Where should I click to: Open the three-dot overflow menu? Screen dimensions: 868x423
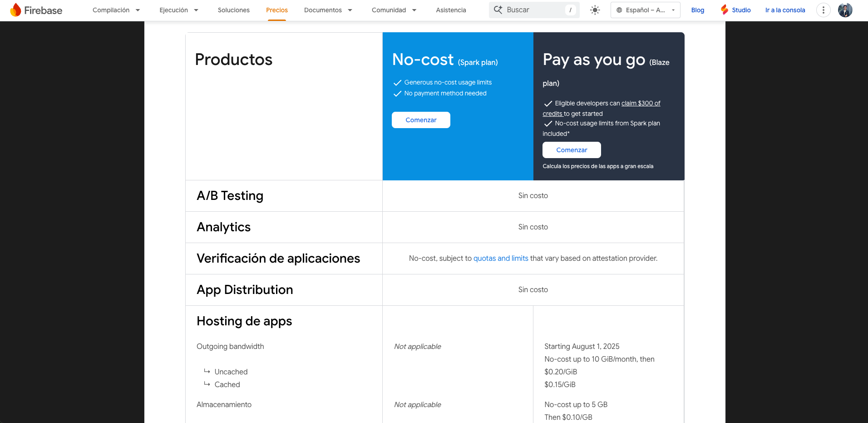[x=823, y=10]
